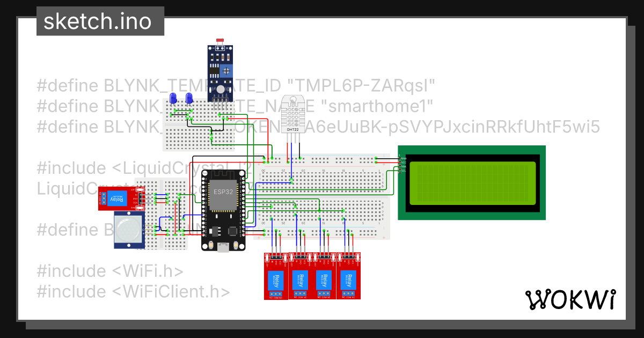Click the large main breadboard
644x338 pixels.
click(x=323, y=196)
